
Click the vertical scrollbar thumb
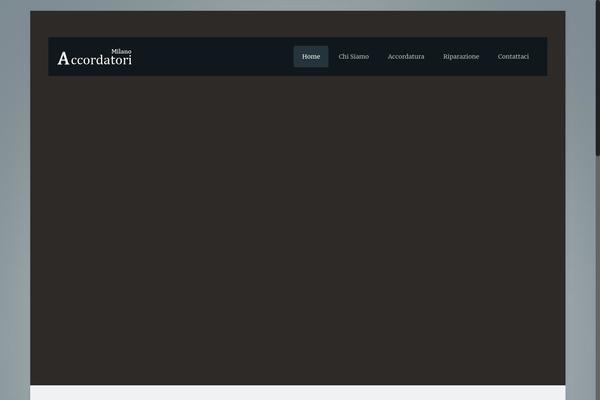click(x=597, y=80)
